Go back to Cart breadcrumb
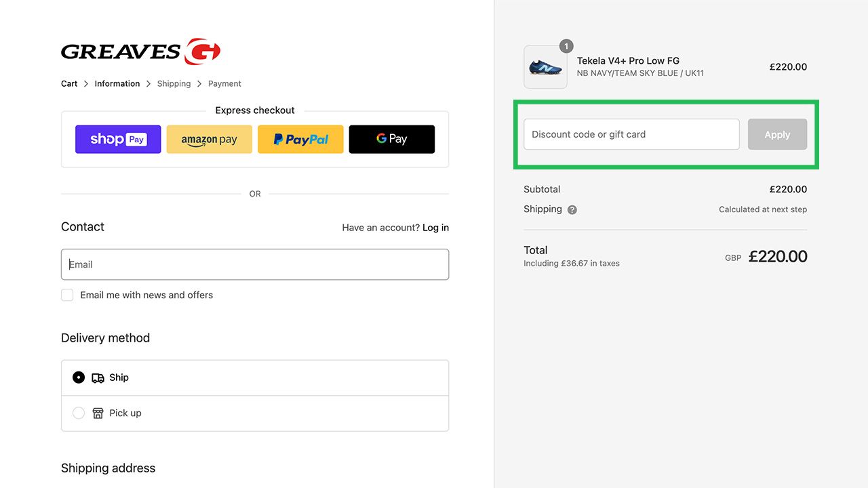This screenshot has height=488, width=868. coord(69,84)
